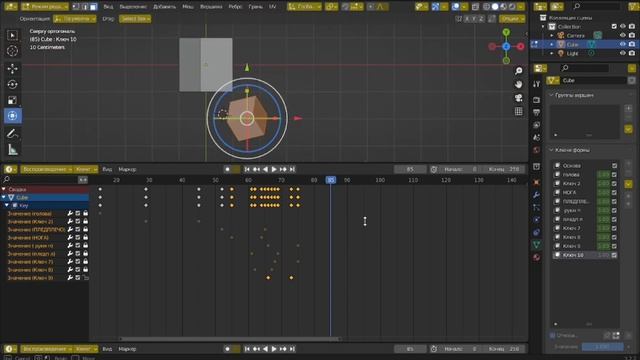Open the Маркер menu in the dope sheet header
Image resolution: width=640 pixels, height=360 pixels.
pos(127,169)
